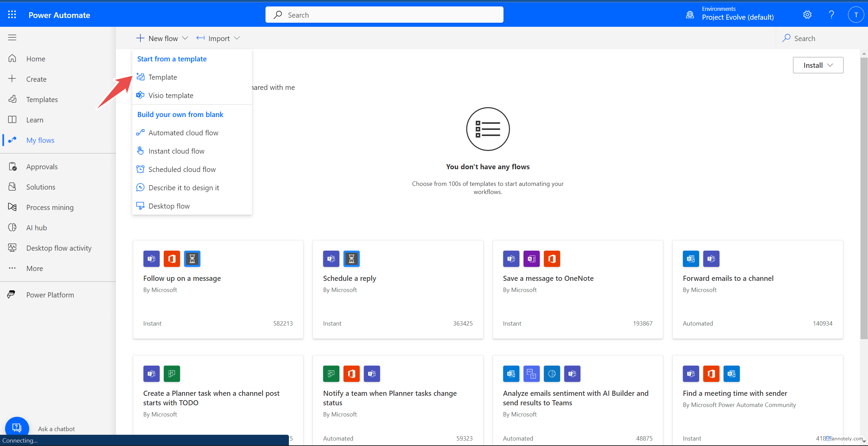Open Find a meeting time with sender template

[x=757, y=400]
